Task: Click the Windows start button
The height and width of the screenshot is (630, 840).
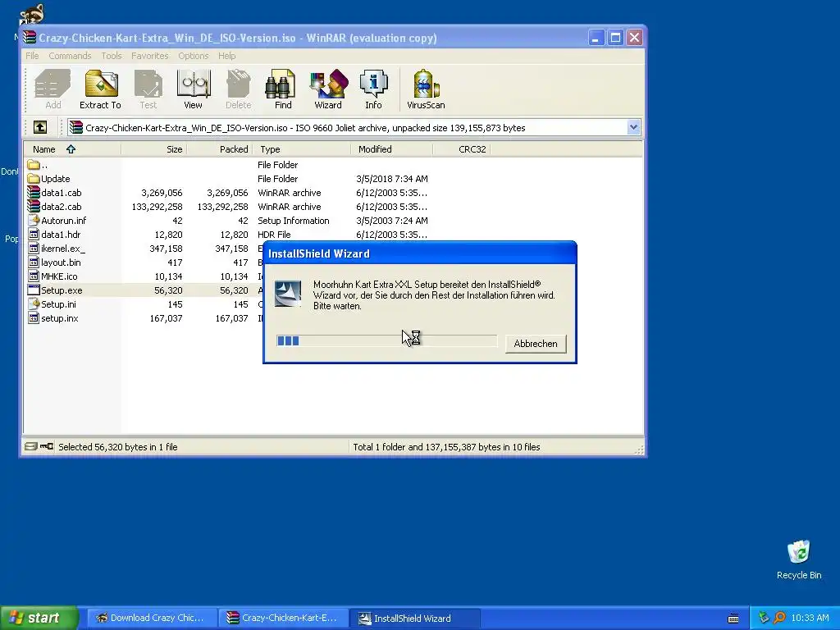Action: (x=39, y=618)
